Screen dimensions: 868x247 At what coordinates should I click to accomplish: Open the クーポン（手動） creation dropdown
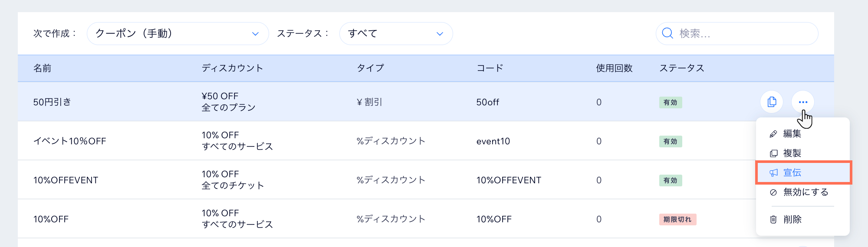[178, 33]
